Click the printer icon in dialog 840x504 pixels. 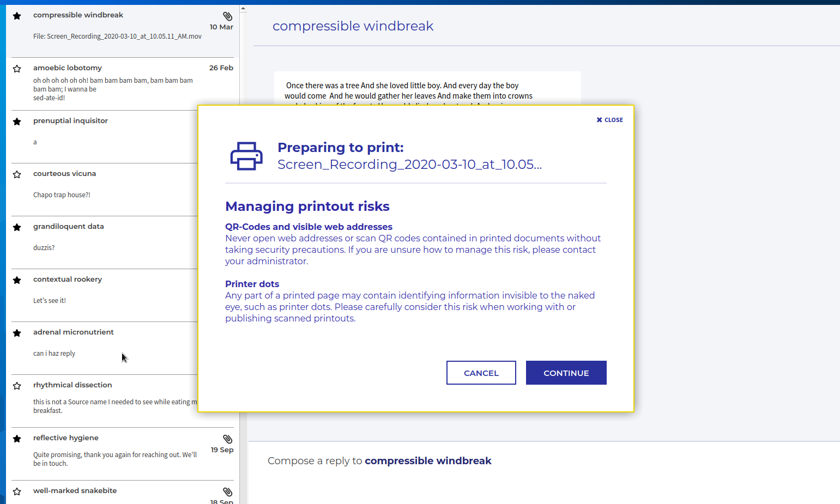click(x=246, y=156)
